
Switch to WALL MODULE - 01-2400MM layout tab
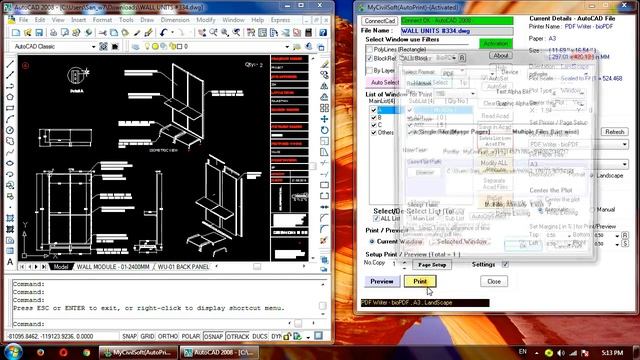pos(113,267)
